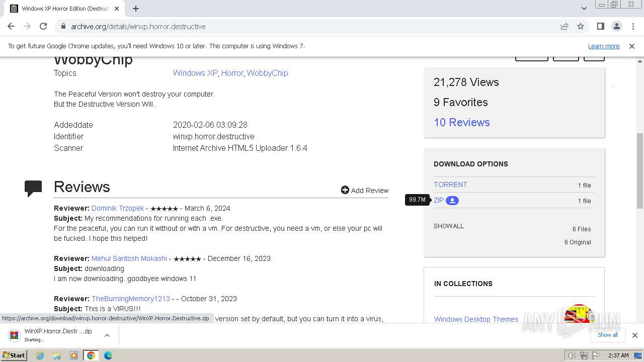Open the volume speaker tray icon

572,355
